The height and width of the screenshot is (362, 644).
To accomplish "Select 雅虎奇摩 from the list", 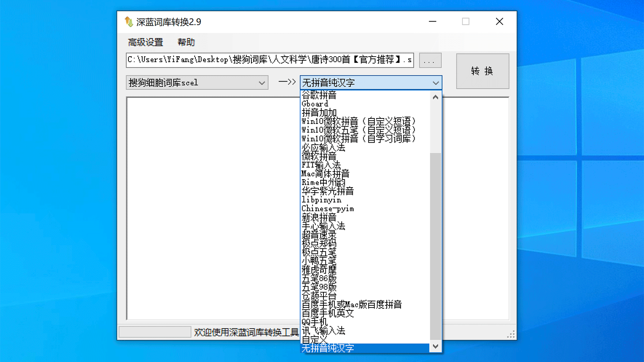I will pyautogui.click(x=365, y=270).
